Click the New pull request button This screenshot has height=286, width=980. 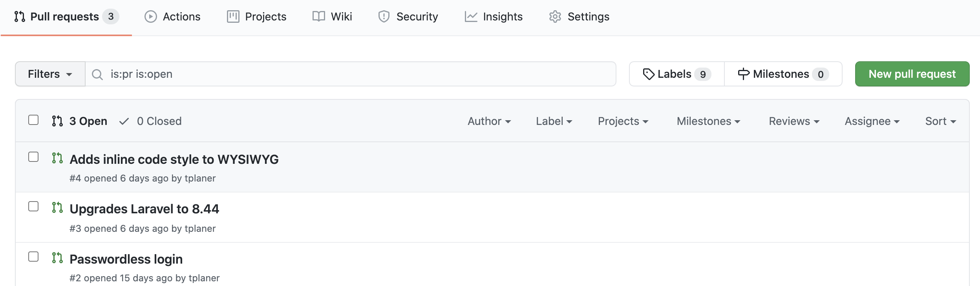click(912, 74)
